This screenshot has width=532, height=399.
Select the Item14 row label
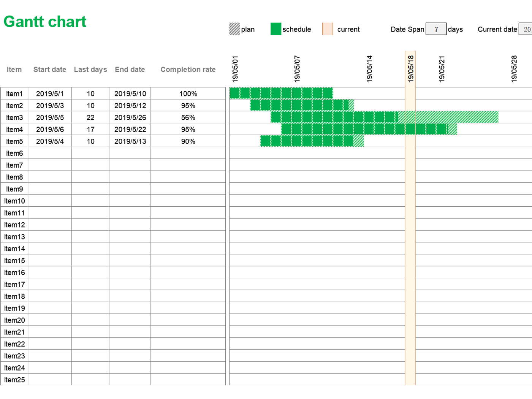pos(14,249)
